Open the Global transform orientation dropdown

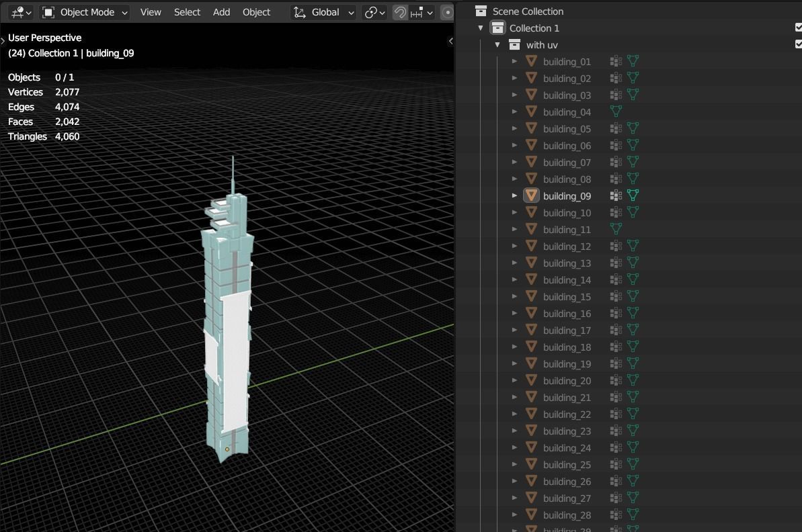[324, 12]
